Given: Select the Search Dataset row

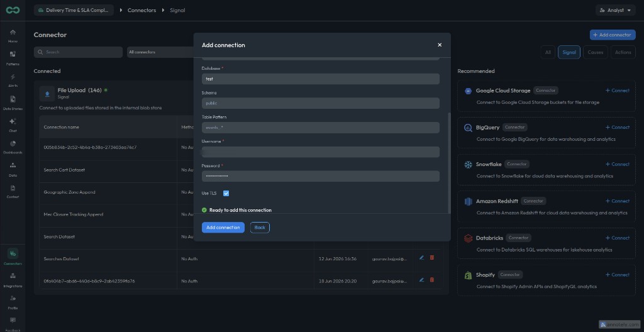Looking at the screenshot, I should point(108,236).
